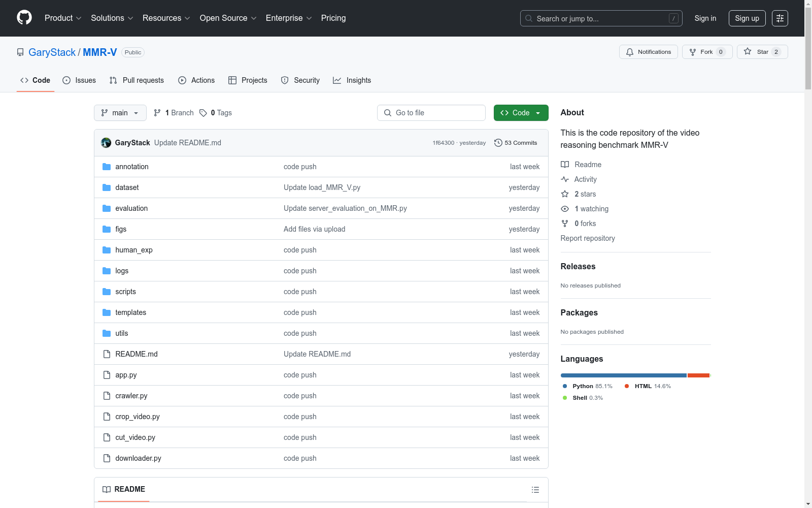Image resolution: width=812 pixels, height=508 pixels.
Task: Open the 53 Commits history link
Action: 516,143
